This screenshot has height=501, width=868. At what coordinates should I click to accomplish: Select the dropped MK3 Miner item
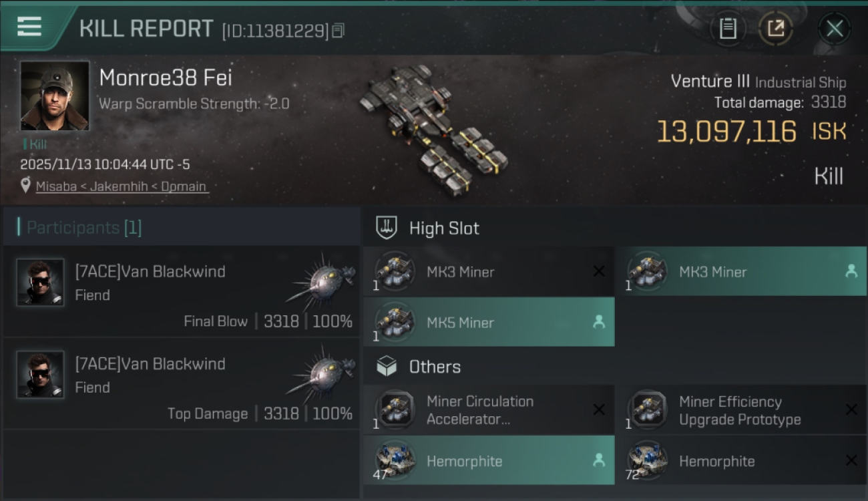(740, 272)
